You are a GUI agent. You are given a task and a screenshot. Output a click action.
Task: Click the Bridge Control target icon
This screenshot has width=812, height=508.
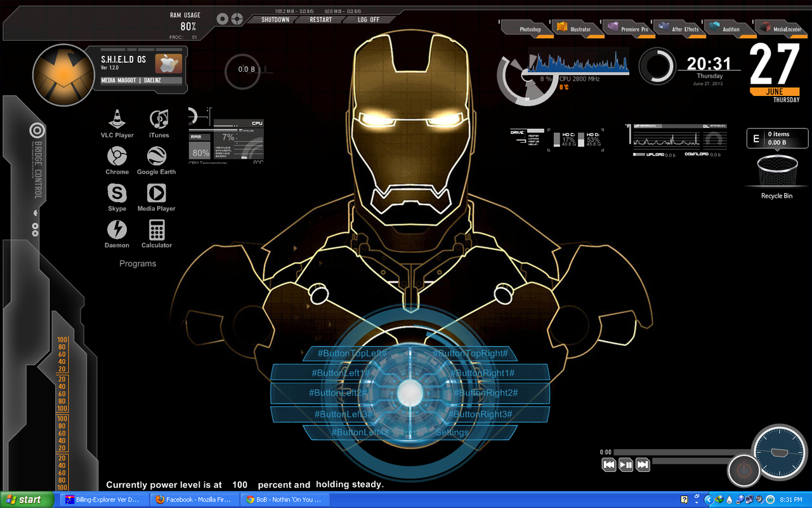tap(37, 131)
